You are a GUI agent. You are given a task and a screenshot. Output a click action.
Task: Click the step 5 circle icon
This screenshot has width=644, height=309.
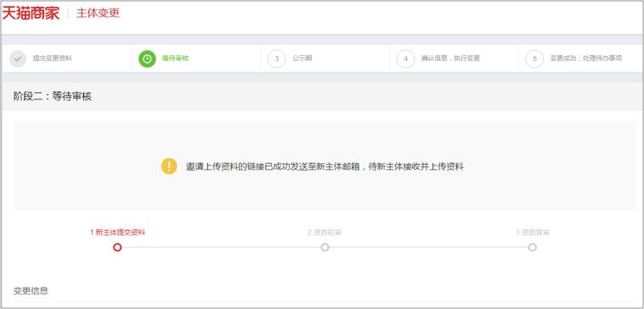tap(534, 59)
